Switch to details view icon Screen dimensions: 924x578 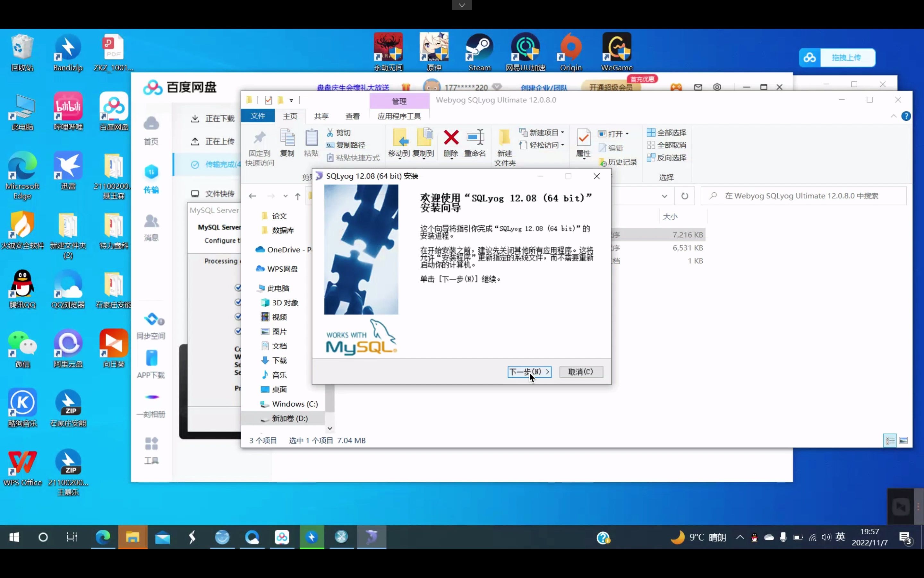click(890, 440)
